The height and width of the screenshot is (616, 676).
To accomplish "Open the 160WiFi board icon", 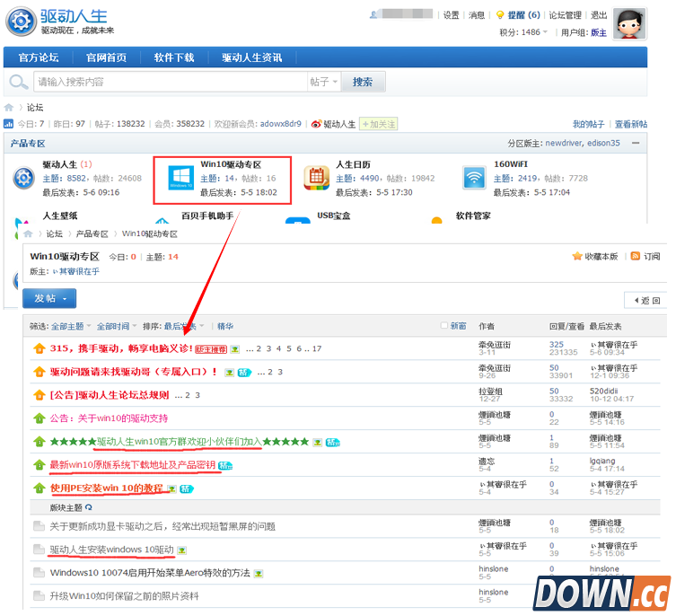I will click(x=474, y=178).
